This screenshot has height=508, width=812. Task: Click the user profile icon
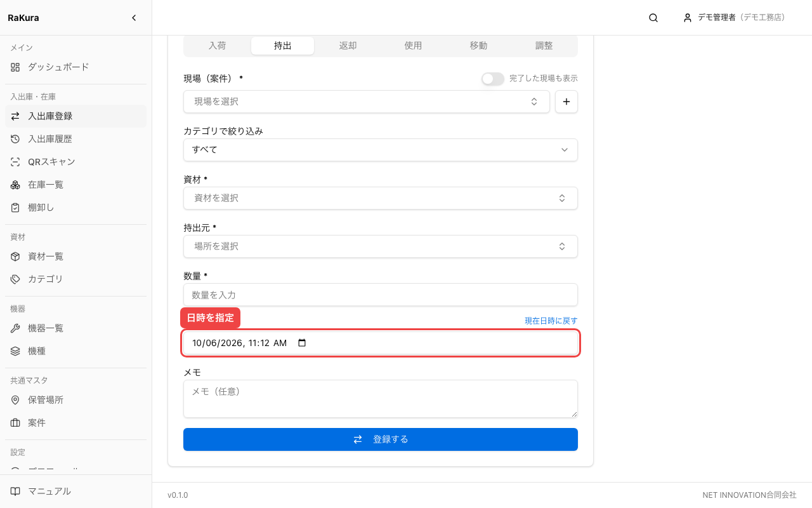click(x=688, y=18)
